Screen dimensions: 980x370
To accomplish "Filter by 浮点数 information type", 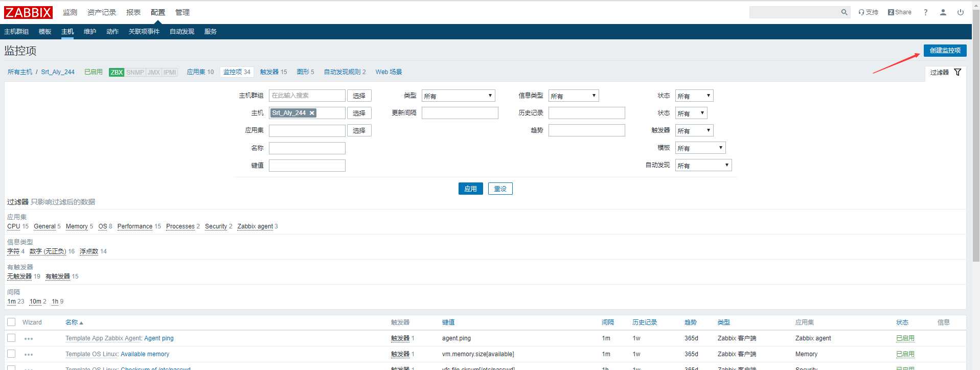I will point(89,251).
